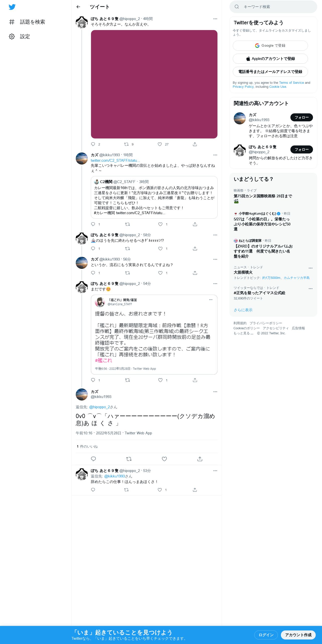
Task: Open more options on #正気を疑ったアイマス公式絵 trend
Action: coord(310,289)
